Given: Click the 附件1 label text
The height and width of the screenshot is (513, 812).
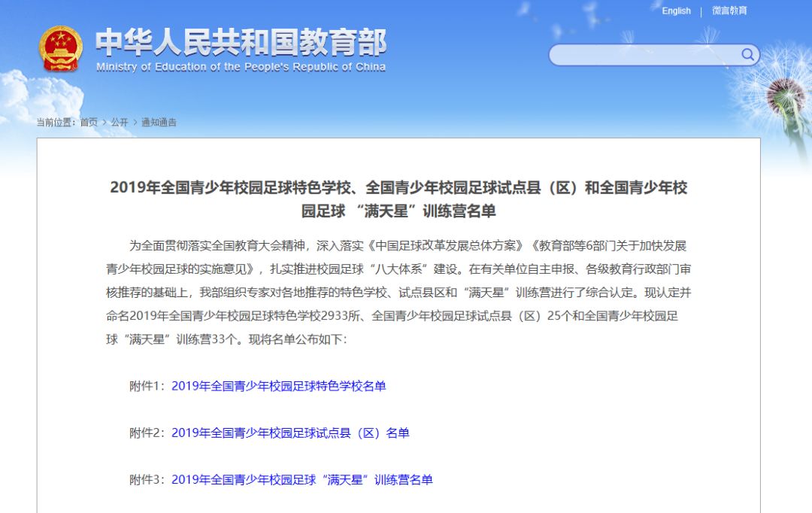Looking at the screenshot, I should click(x=147, y=386).
